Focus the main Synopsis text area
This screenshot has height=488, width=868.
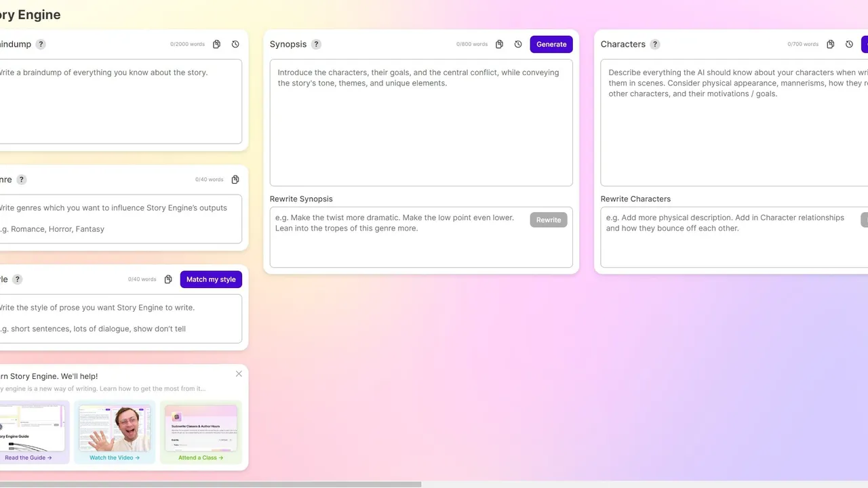(x=421, y=123)
